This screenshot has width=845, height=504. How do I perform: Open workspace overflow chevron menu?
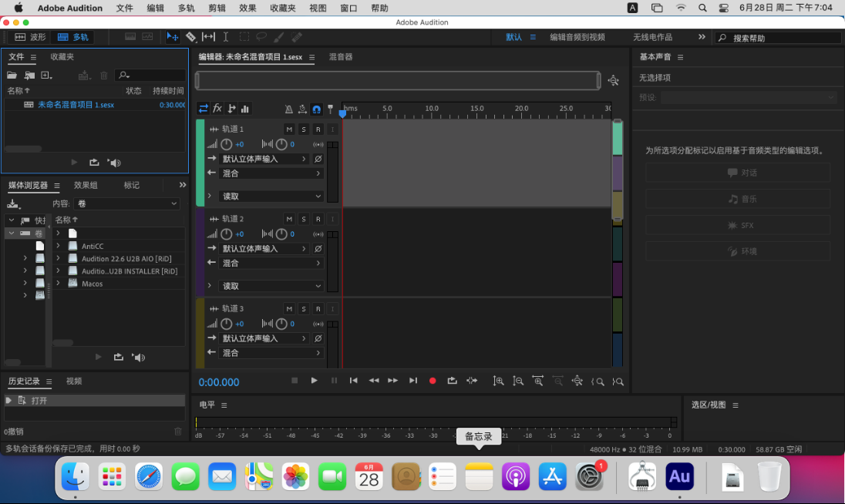tap(702, 37)
